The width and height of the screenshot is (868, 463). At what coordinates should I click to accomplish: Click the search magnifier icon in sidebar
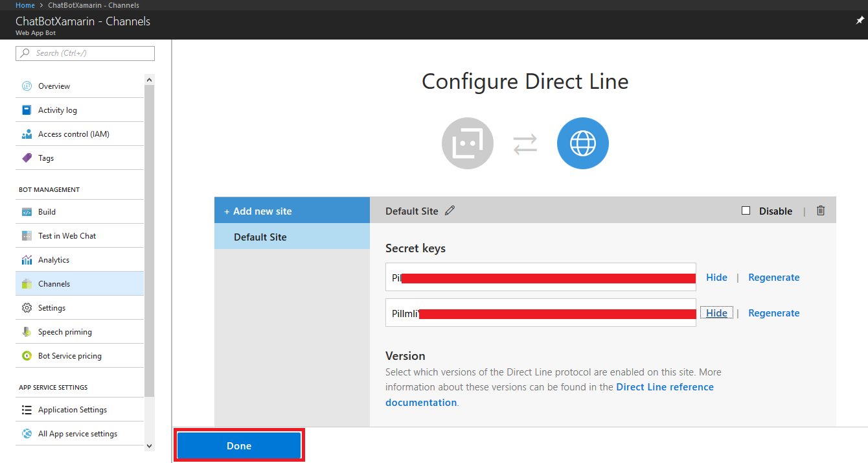[x=25, y=53]
